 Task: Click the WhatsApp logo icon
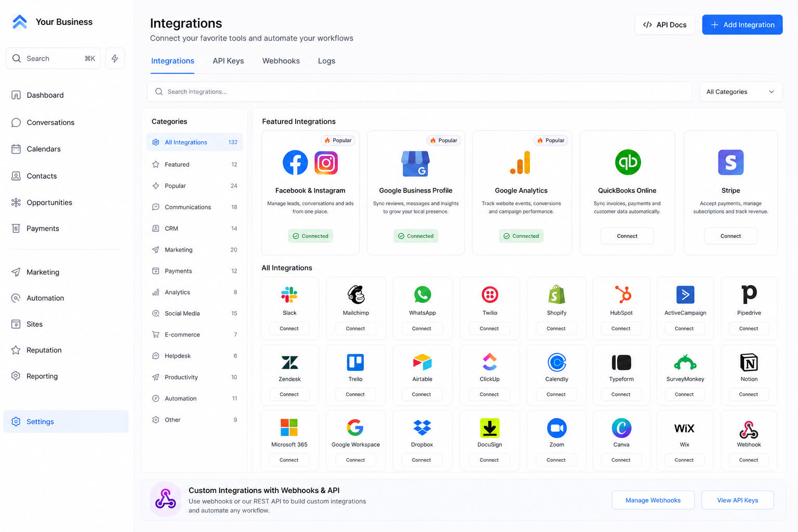[x=422, y=295]
